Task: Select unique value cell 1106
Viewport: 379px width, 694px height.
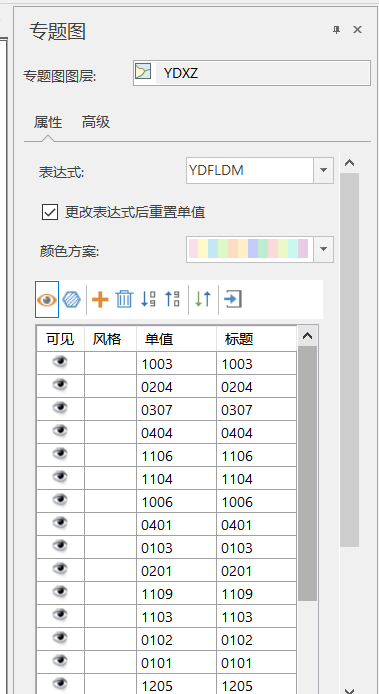Action: (x=176, y=455)
